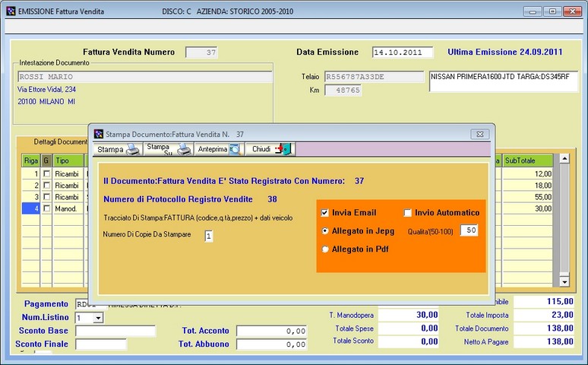The image size is (588, 365).
Task: Click SubTotale cell 30,00
Action: tap(528, 208)
